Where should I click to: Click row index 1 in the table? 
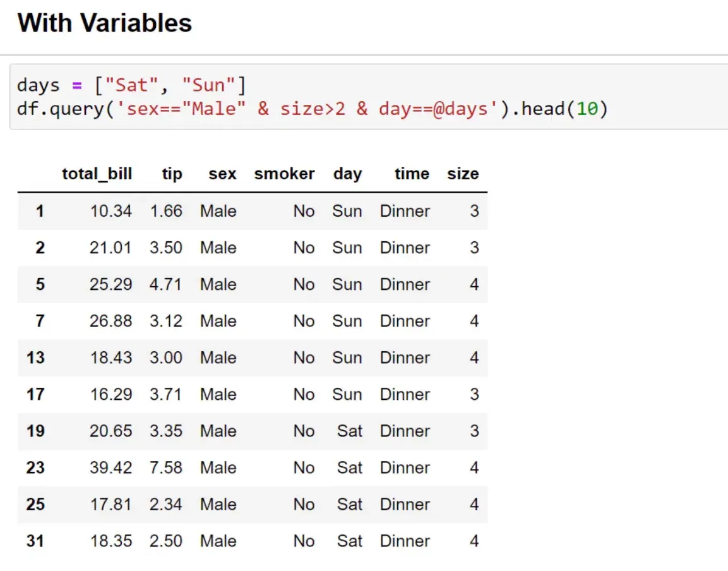point(40,211)
